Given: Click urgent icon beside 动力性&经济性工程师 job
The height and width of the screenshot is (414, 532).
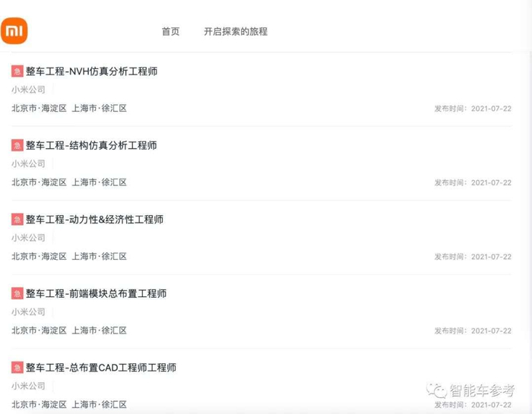Looking at the screenshot, I should click(x=17, y=220).
